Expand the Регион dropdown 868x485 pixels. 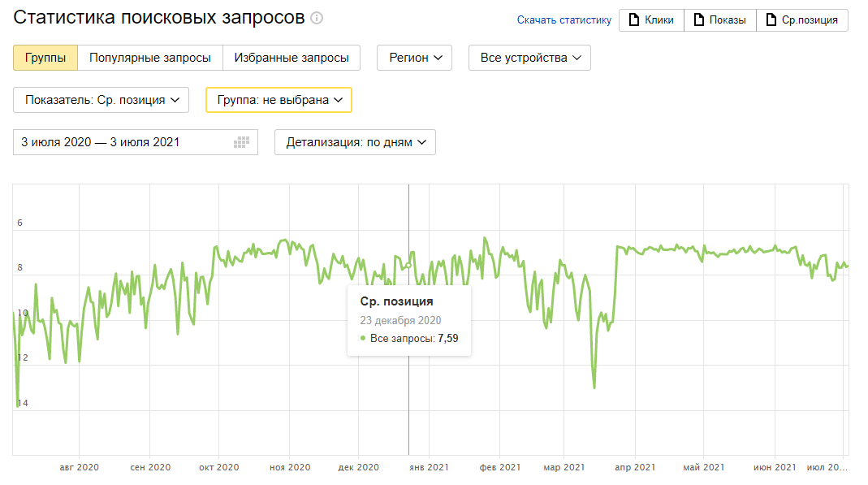point(415,58)
